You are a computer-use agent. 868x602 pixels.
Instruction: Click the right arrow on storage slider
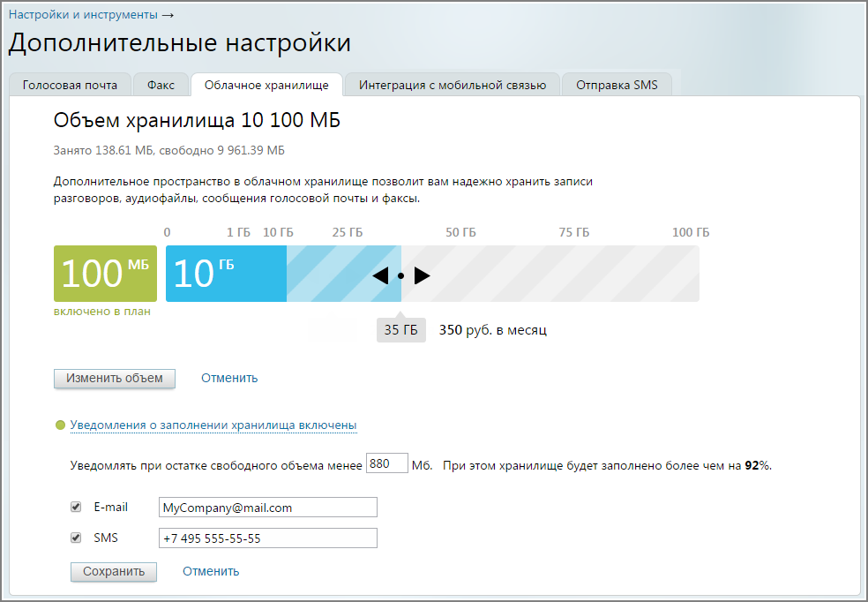[x=422, y=275]
